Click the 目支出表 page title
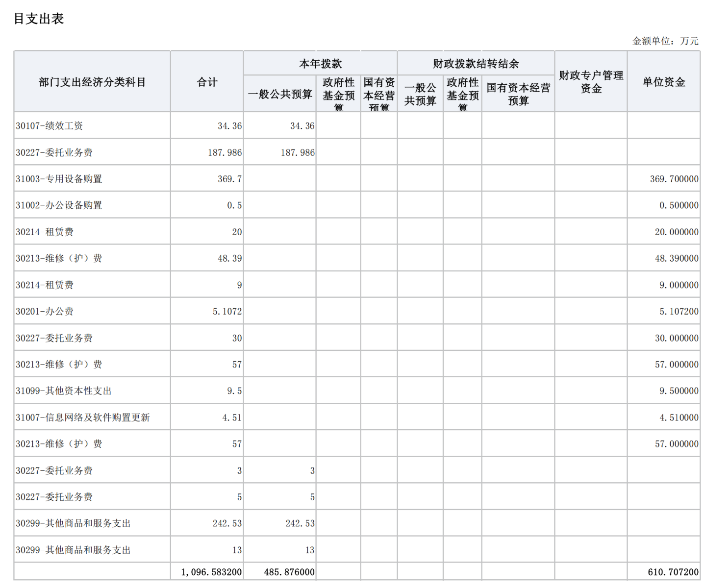705x588 pixels. point(39,19)
